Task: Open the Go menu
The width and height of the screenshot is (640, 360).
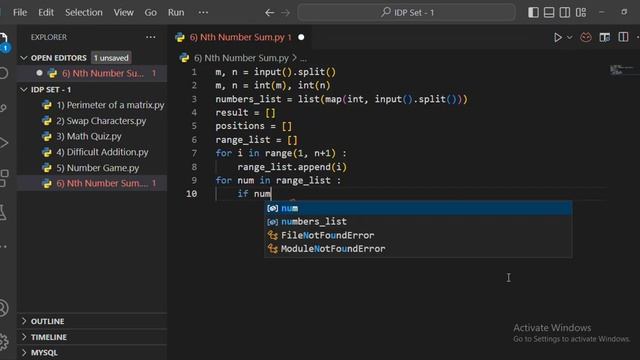Action: [x=150, y=12]
